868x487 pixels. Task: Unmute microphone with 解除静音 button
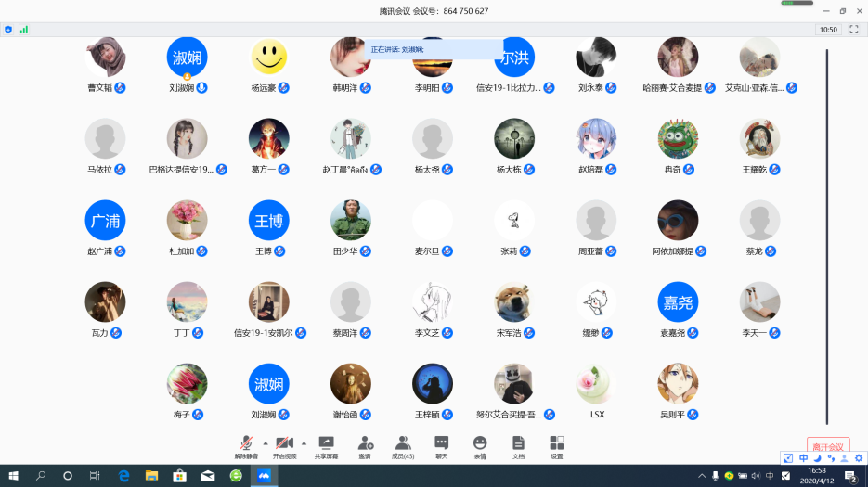pyautogui.click(x=246, y=446)
